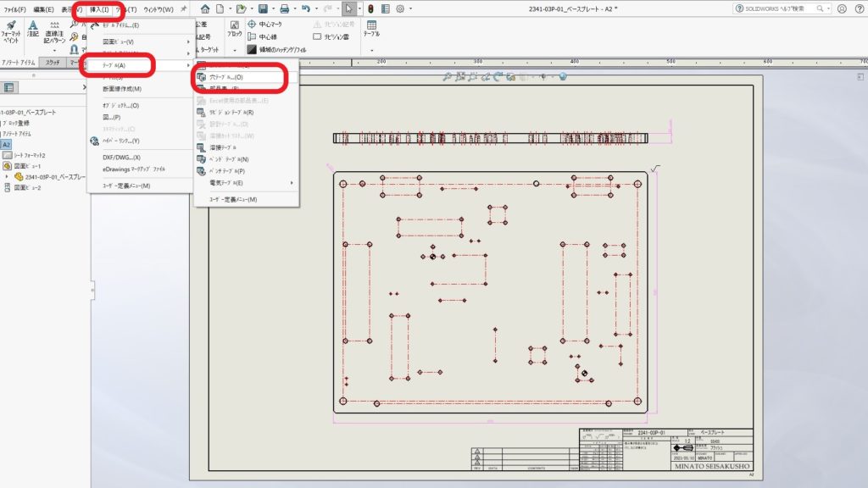The width and height of the screenshot is (868, 488).
Task: Click the Undo arrow icon
Action: click(306, 9)
